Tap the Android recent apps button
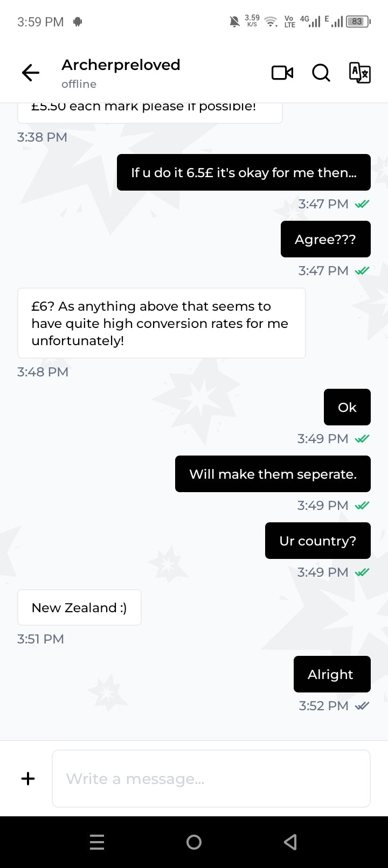The image size is (388, 868). click(97, 842)
